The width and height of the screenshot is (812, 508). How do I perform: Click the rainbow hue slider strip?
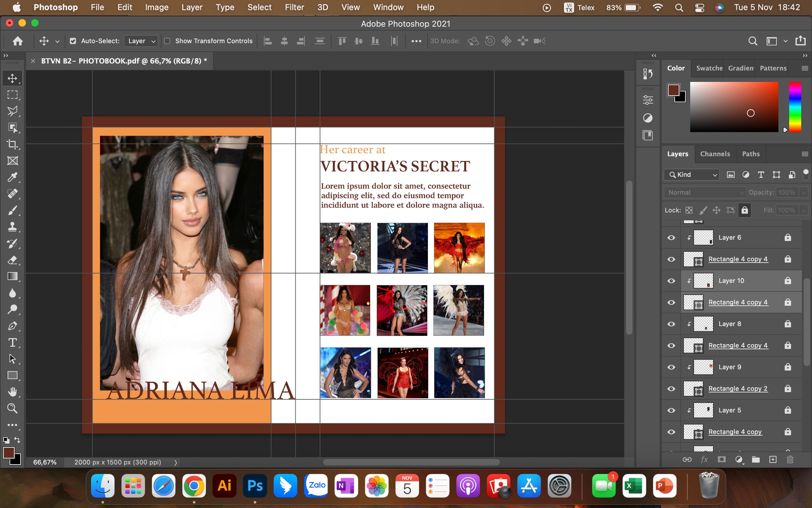click(795, 107)
